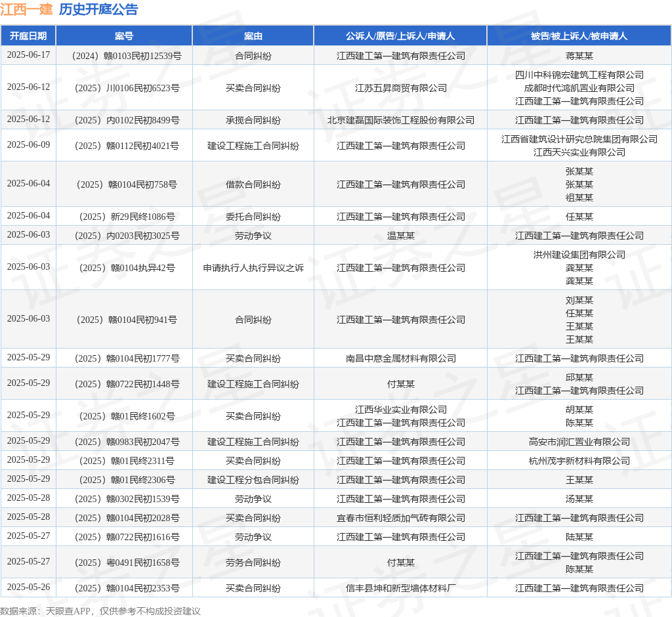Select date cell 2025-05-26

coord(28,587)
